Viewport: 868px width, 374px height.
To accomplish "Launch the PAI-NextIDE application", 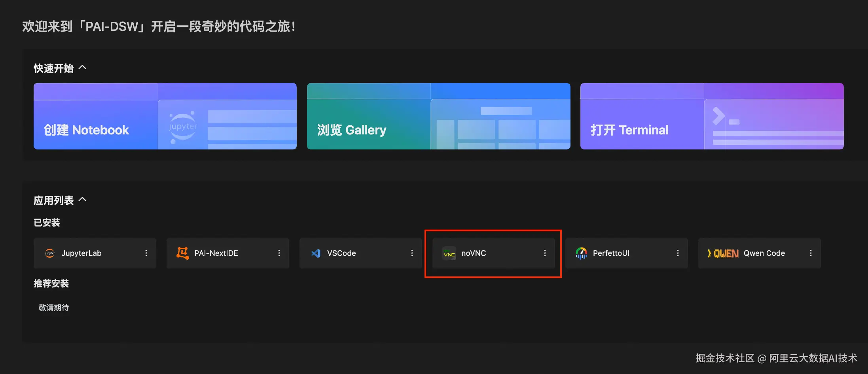I will point(227,253).
